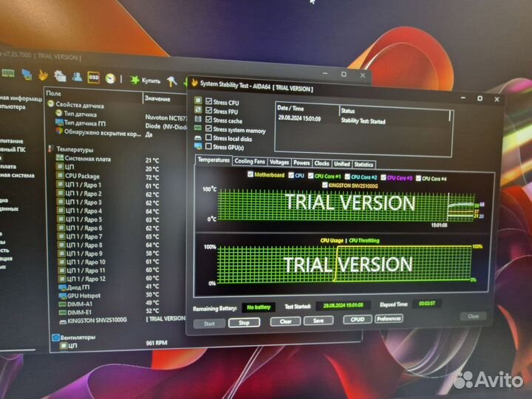Click the round gauge toolbar icon
532x399 pixels.
(x=110, y=78)
